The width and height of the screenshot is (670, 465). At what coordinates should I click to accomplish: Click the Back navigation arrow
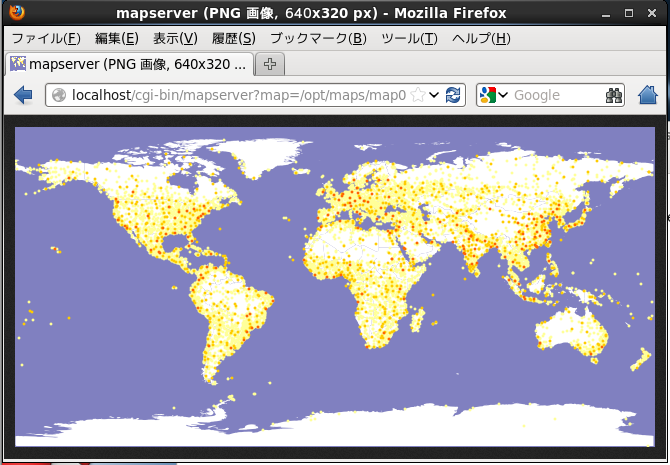[x=22, y=95]
